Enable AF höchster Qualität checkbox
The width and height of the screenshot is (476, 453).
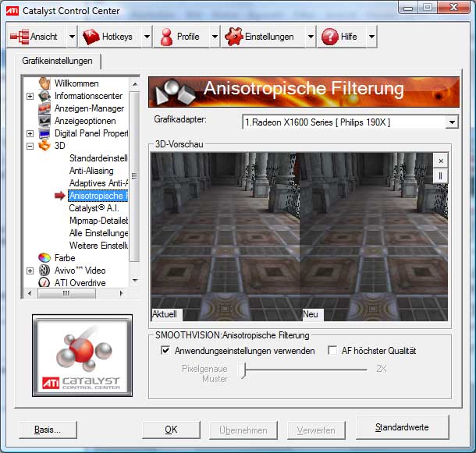point(332,351)
